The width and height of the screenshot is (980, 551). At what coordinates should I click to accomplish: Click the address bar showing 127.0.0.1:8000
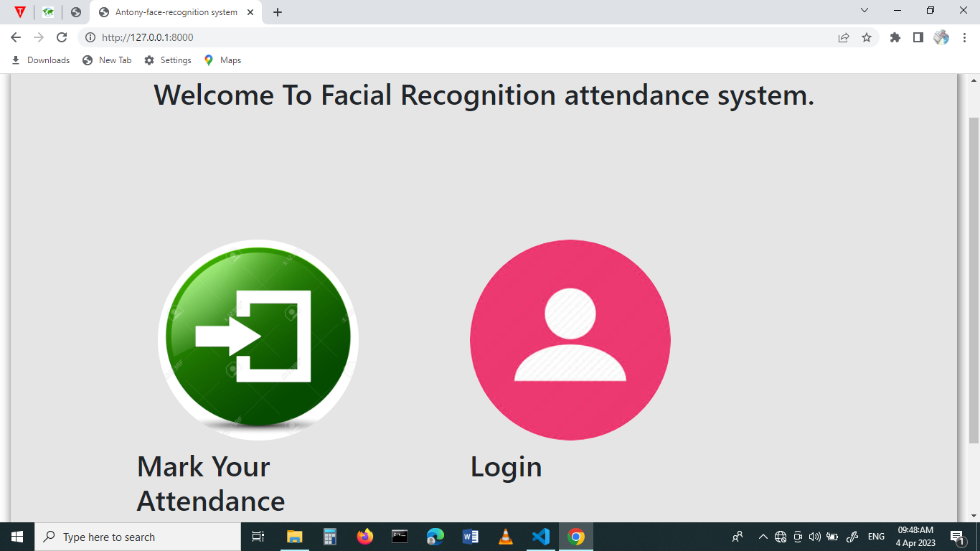[479, 37]
